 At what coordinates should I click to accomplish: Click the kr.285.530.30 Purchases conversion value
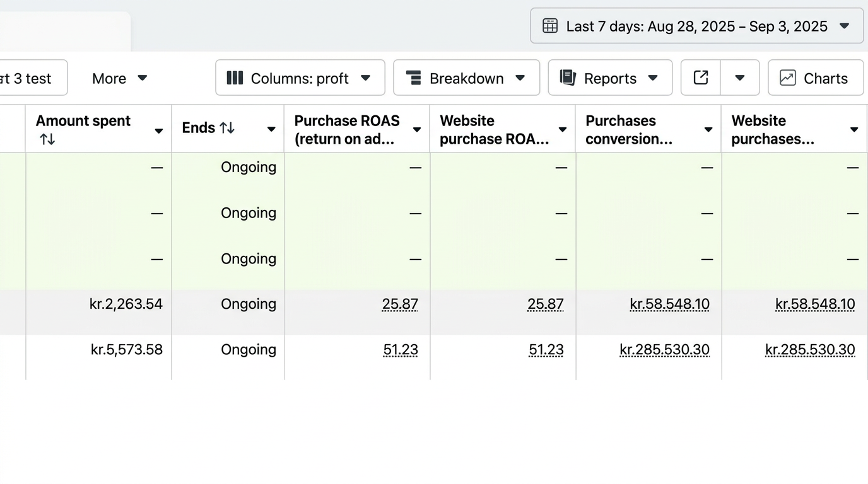tap(665, 350)
